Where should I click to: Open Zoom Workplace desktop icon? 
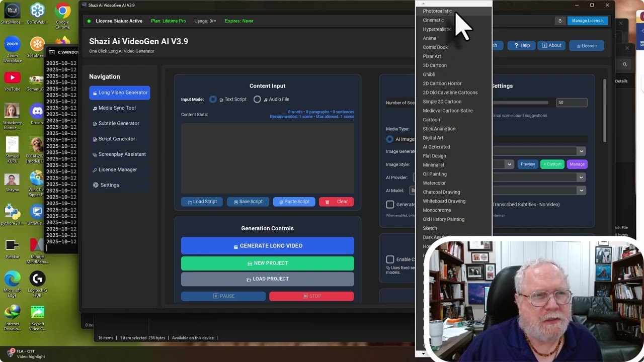(x=12, y=49)
